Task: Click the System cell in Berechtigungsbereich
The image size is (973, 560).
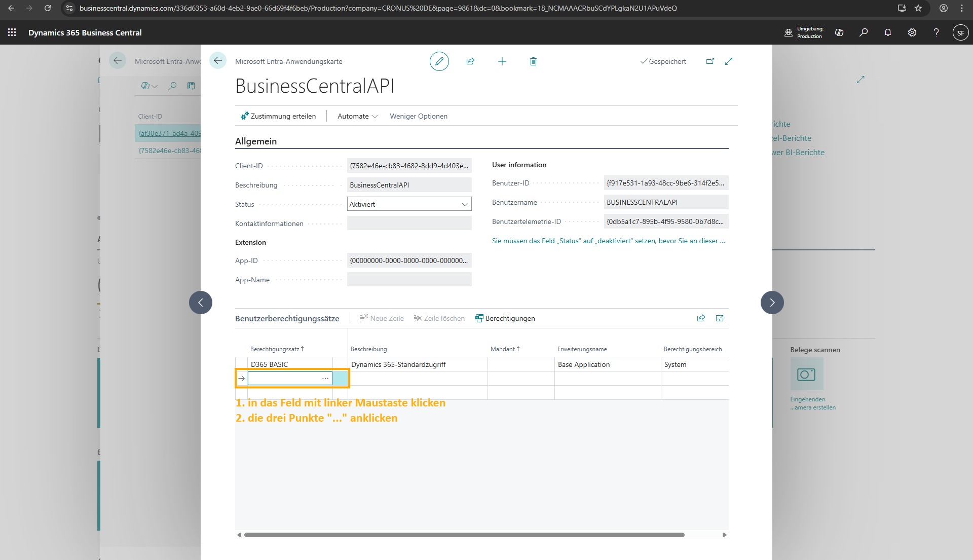Action: tap(695, 364)
